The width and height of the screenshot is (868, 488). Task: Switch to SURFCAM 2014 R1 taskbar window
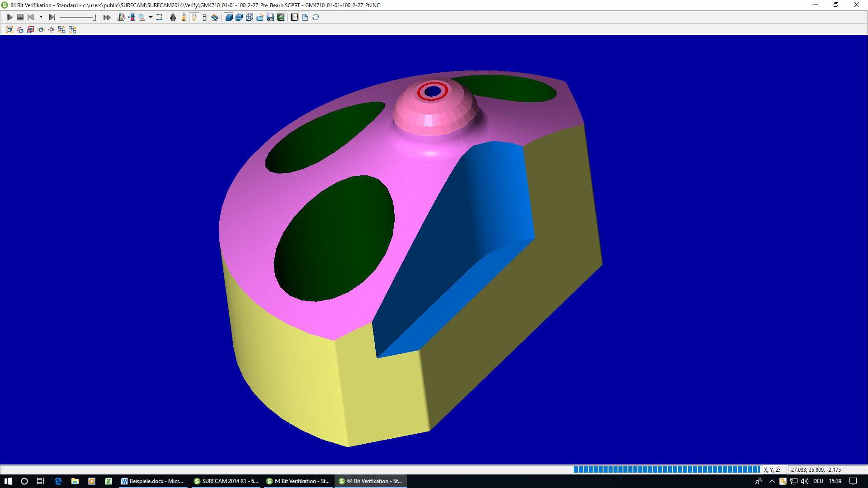coord(226,481)
